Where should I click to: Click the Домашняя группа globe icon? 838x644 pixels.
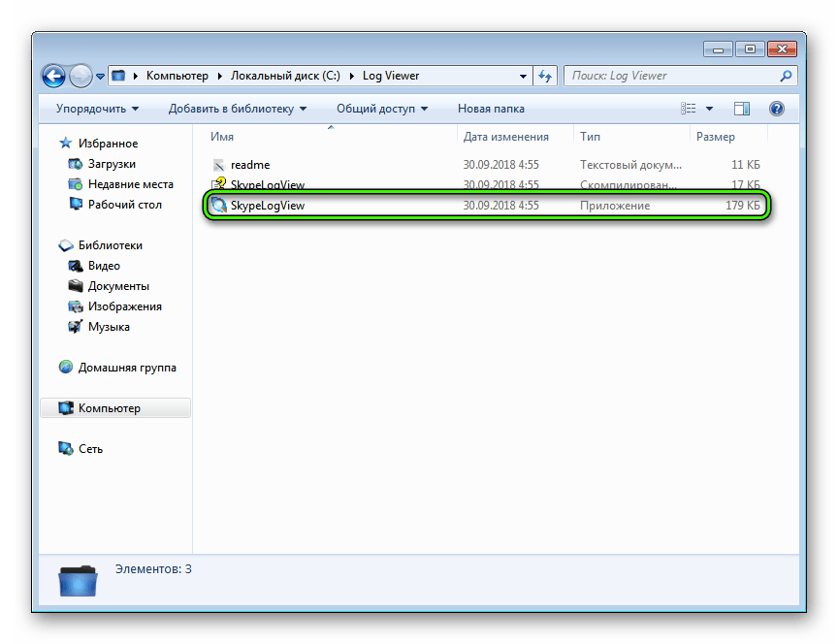(66, 368)
